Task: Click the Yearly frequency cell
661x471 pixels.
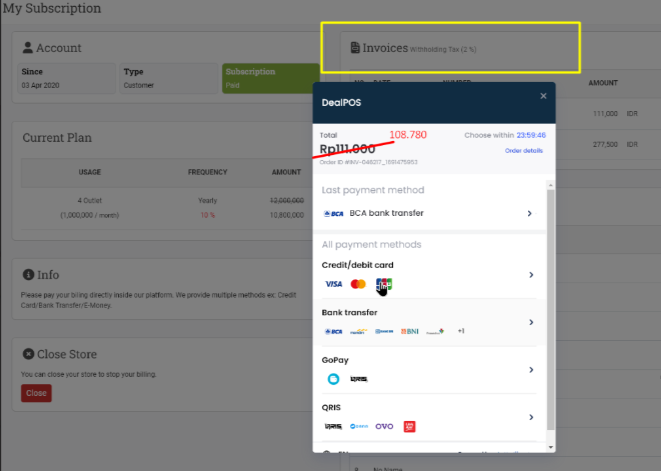Action: pos(207,201)
